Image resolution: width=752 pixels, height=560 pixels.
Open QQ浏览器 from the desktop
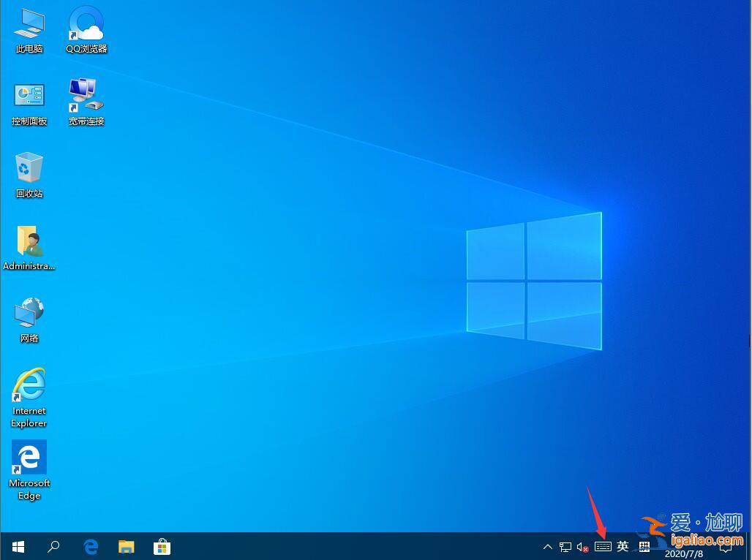click(x=86, y=29)
